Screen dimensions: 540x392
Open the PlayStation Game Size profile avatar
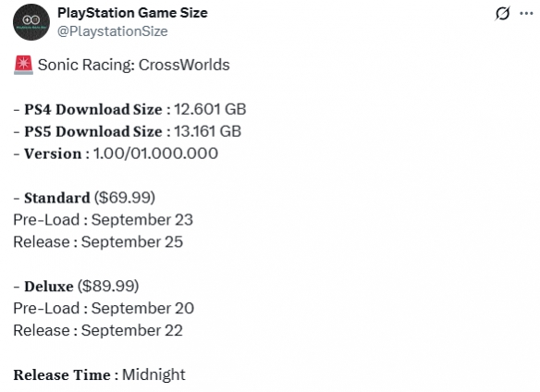(31, 22)
